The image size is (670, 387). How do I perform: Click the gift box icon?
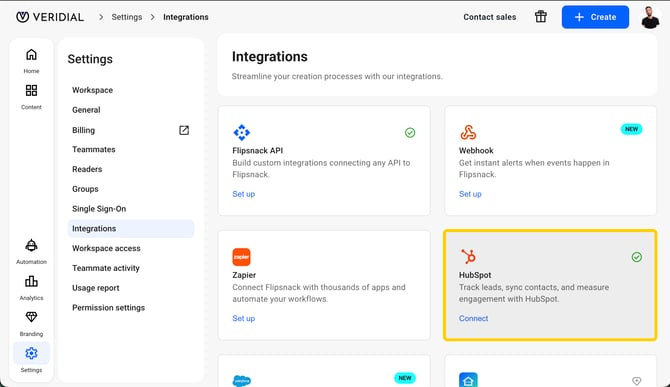(541, 17)
